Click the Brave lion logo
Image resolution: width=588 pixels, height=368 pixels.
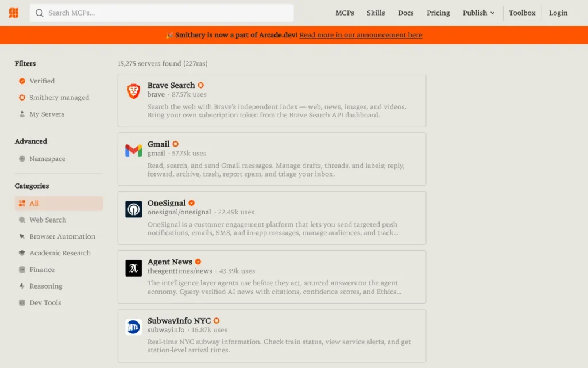(133, 91)
